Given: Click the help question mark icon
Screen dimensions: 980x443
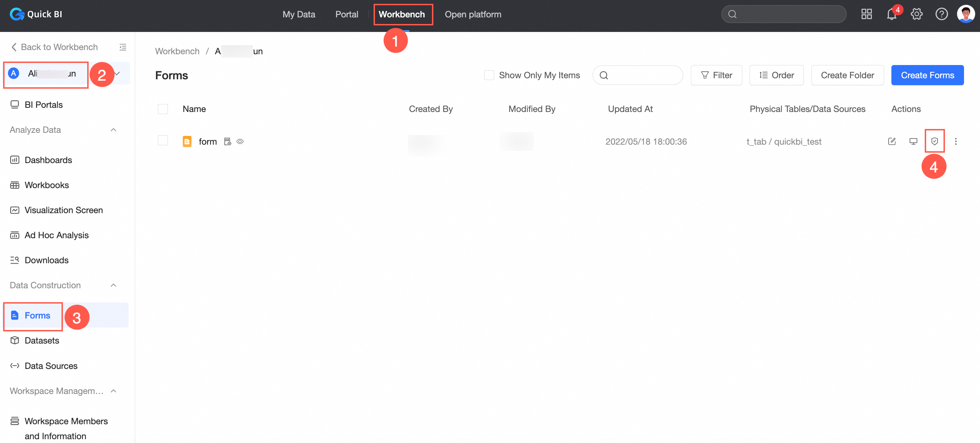Looking at the screenshot, I should coord(941,15).
